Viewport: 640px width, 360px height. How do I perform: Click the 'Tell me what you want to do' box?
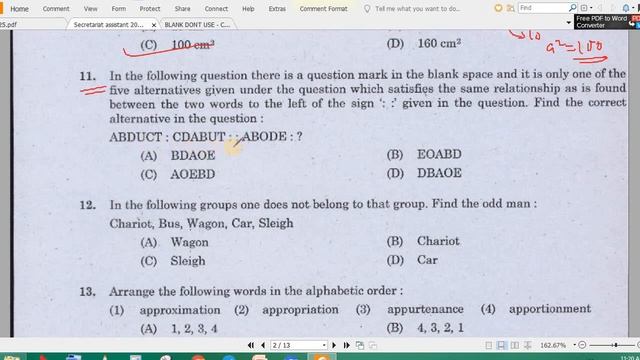tap(412, 9)
